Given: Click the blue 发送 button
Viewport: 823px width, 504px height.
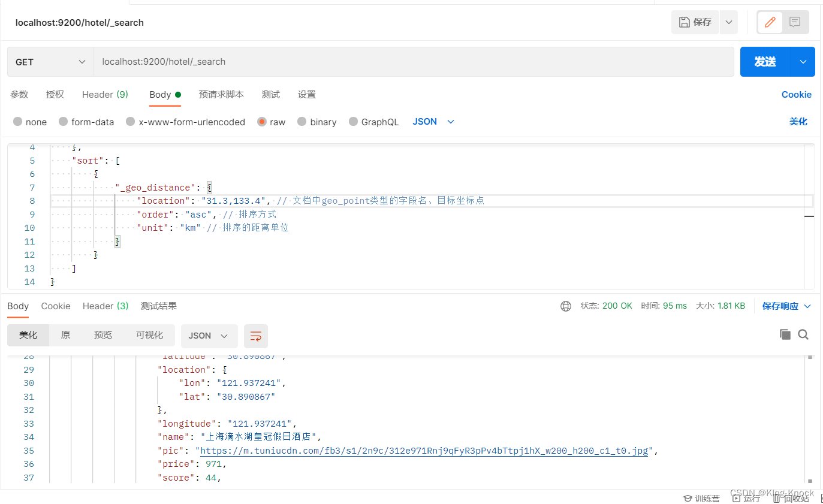Looking at the screenshot, I should [765, 62].
